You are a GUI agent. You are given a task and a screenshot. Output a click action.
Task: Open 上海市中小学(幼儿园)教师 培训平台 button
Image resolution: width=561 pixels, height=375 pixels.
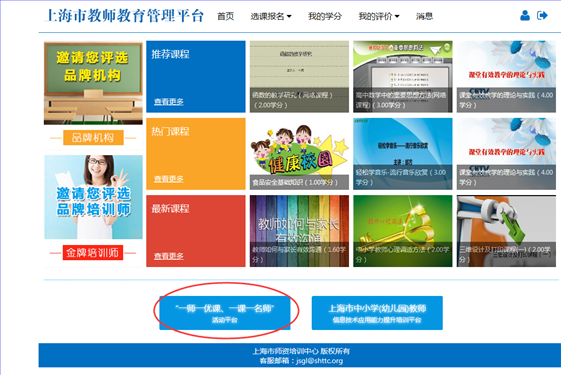[377, 313]
